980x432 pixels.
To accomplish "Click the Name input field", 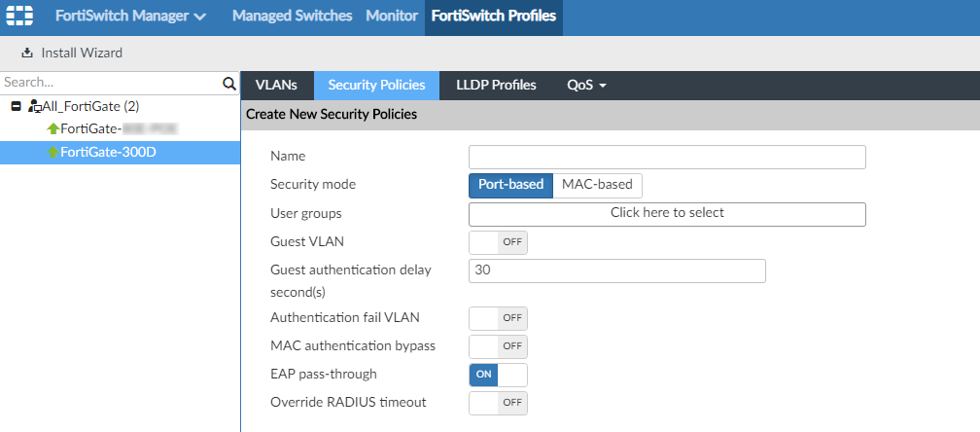I will tap(666, 157).
